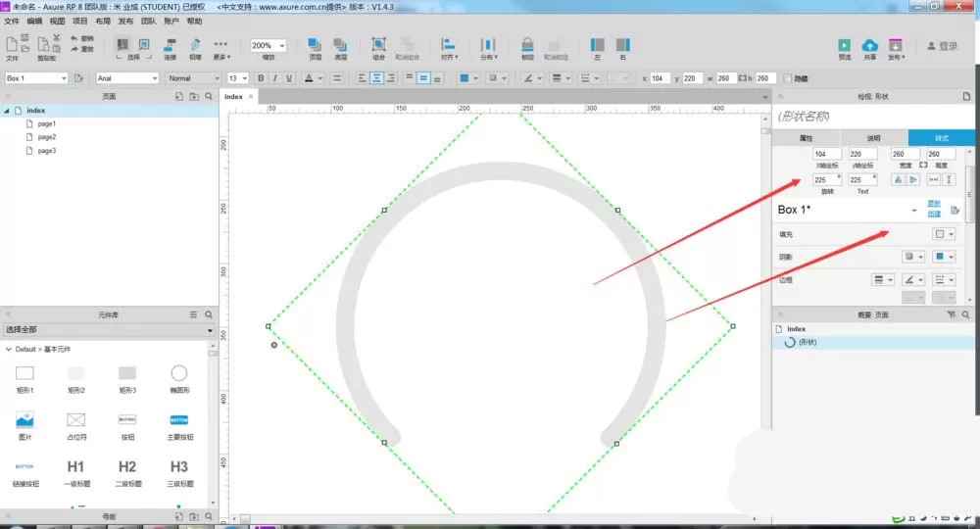Toggle the right panels (右) icon
Image resolution: width=980 pixels, height=529 pixels.
click(623, 45)
